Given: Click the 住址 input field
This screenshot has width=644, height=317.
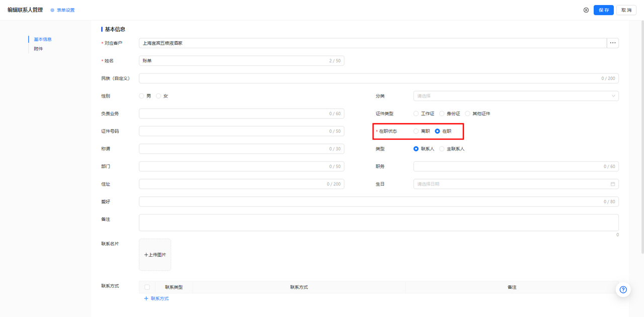Looking at the screenshot, I should click(242, 184).
